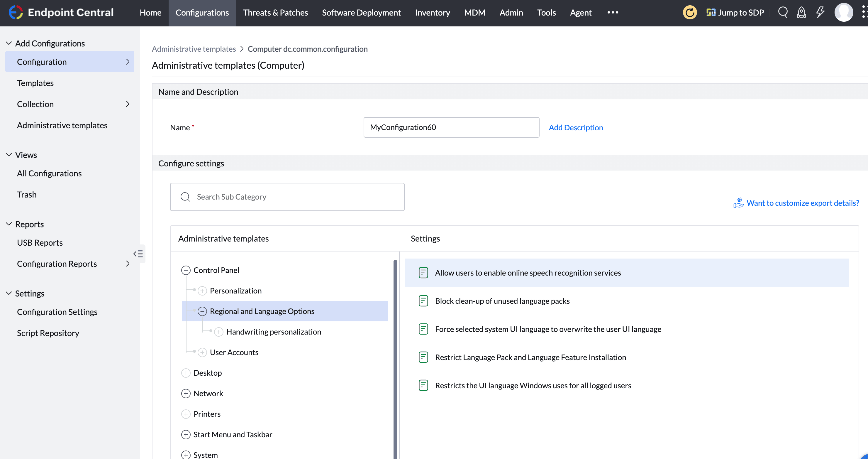Viewport: 868px width, 459px height.
Task: Click inside the Search Sub Category field
Action: click(287, 197)
